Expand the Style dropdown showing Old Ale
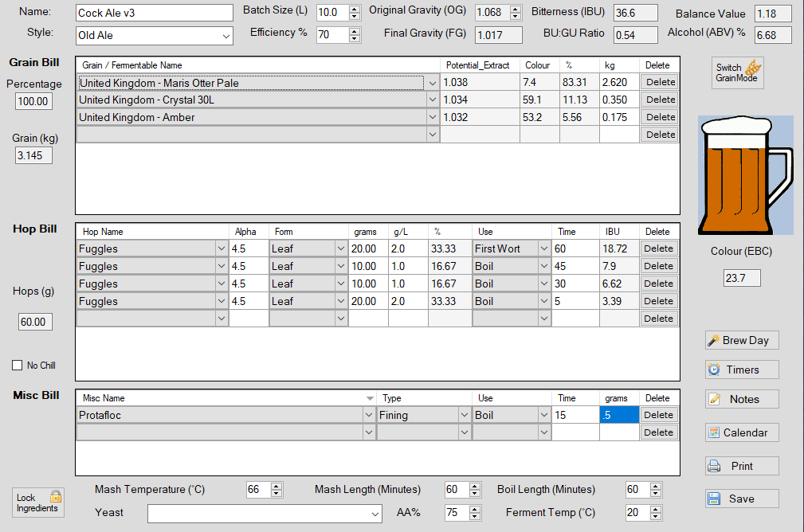804x532 pixels. click(226, 36)
